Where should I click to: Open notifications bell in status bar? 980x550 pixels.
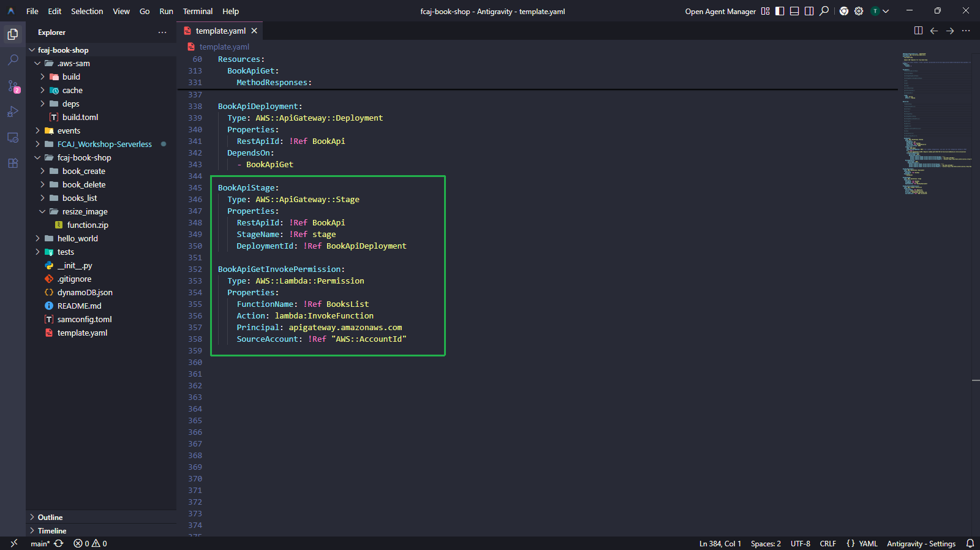click(x=970, y=544)
